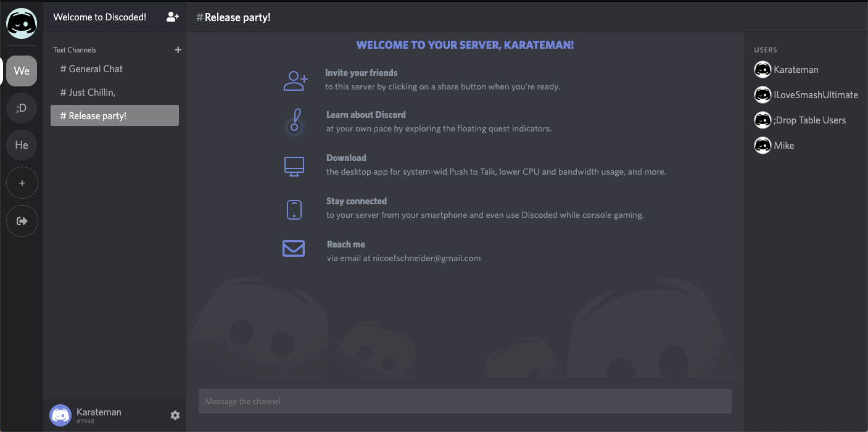Click the Invite your friends person icon

(295, 80)
